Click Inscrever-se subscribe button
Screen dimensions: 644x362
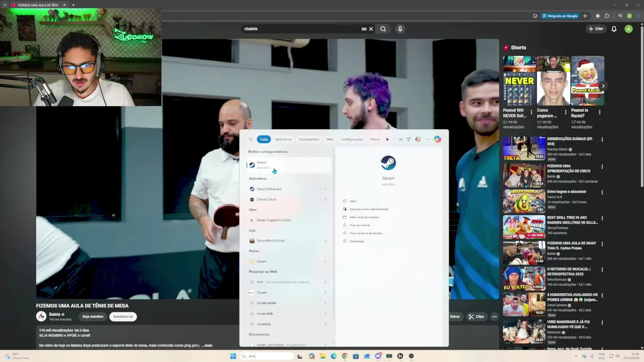[123, 317]
